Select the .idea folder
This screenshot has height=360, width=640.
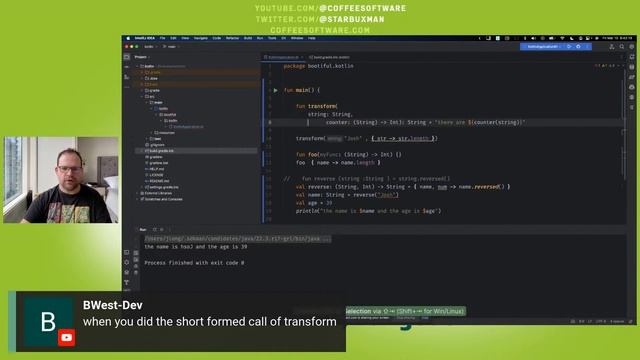[151, 78]
